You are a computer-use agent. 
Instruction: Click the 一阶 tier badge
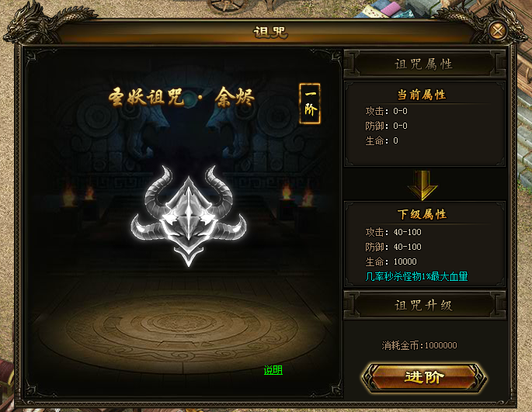(310, 103)
